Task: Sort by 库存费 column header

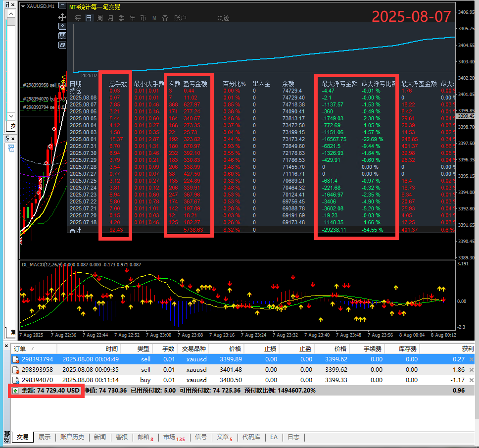Action: pos(408,348)
